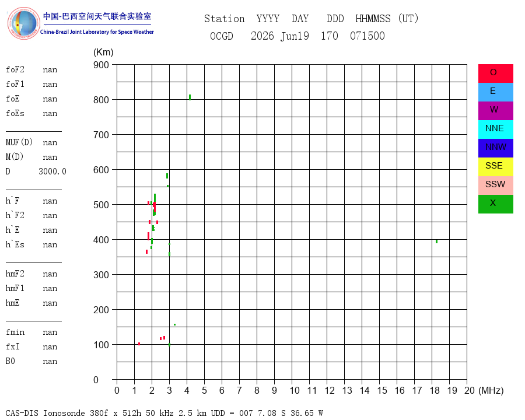
Task: Click the yellow SSE legend swatch
Action: tap(495, 167)
